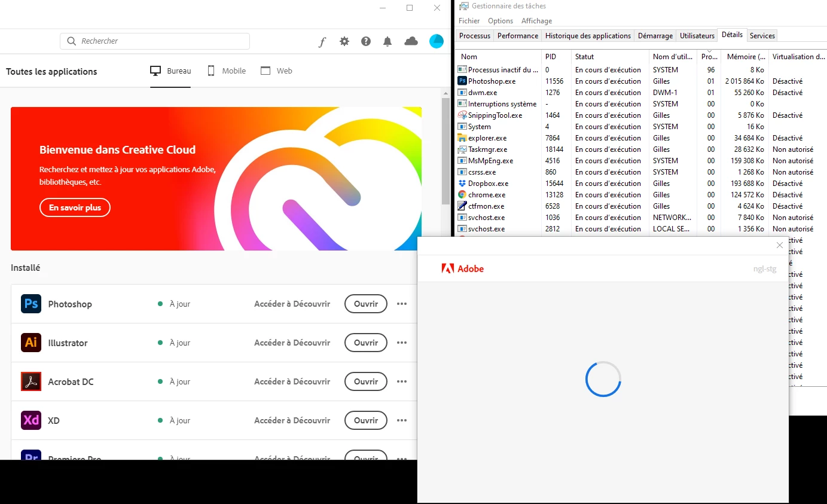Viewport: 827px width, 504px height.
Task: Sort Task Manager by PID column
Action: click(x=557, y=56)
